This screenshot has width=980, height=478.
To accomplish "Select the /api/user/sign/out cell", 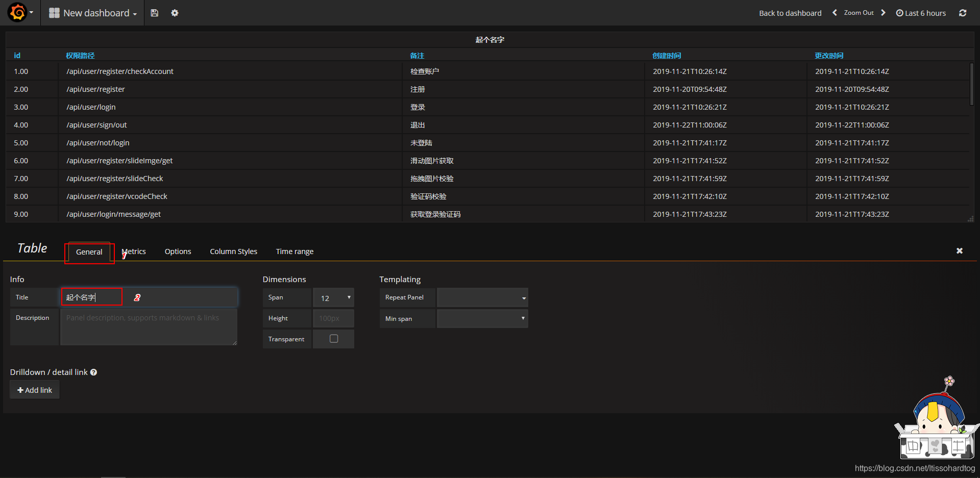I will click(230, 125).
